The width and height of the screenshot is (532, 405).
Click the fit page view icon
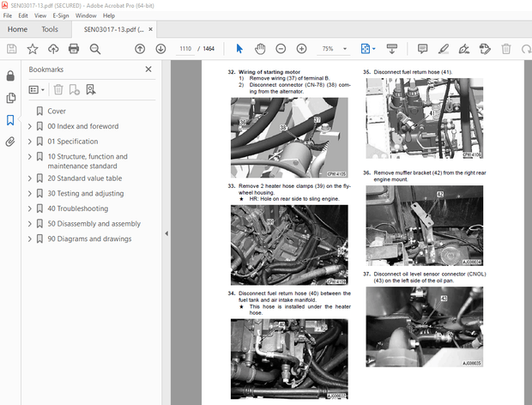coord(365,49)
